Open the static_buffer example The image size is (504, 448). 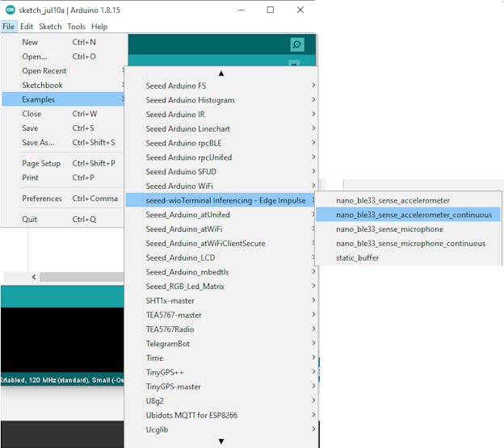(357, 257)
